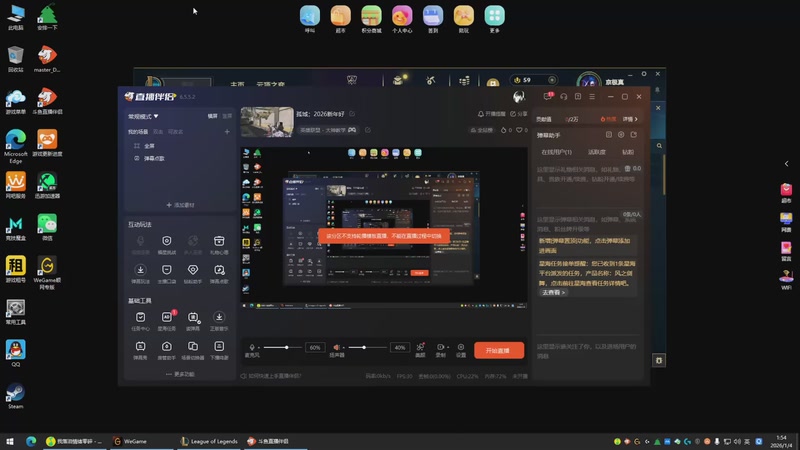Start the stream with 开始直播 button

point(498,350)
